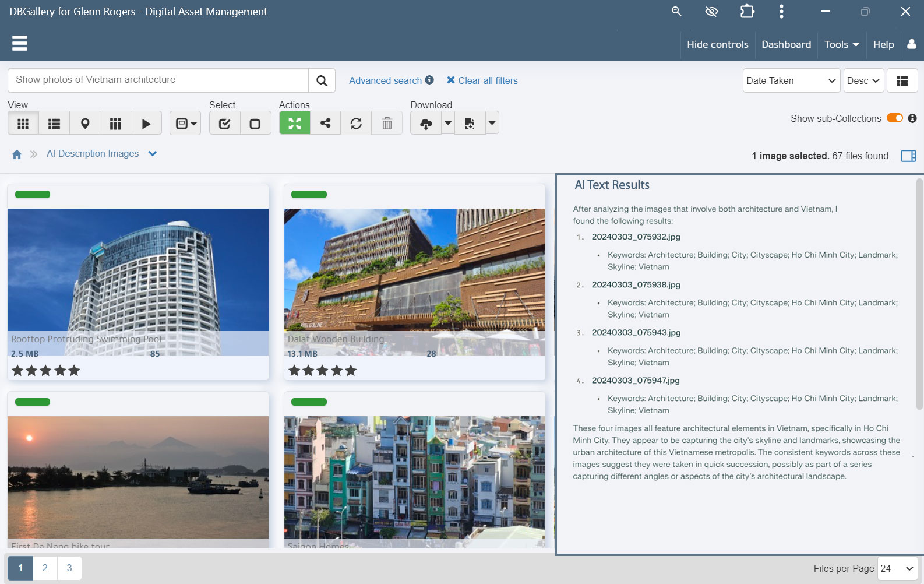Click green tag on Saigon Homes card

click(x=309, y=402)
